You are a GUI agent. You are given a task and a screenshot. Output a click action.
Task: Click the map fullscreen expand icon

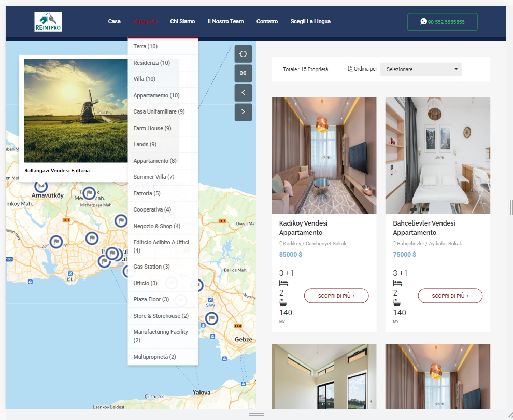[x=243, y=73]
